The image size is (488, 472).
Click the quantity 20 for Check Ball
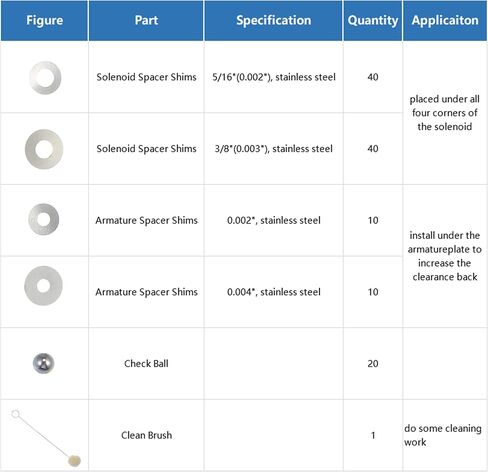[373, 363]
